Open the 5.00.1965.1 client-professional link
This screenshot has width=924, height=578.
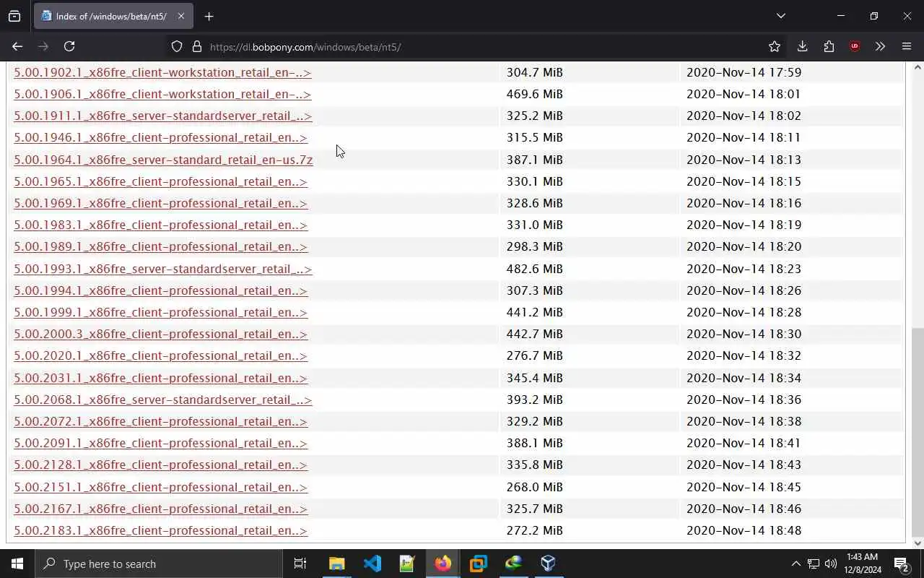pyautogui.click(x=160, y=181)
